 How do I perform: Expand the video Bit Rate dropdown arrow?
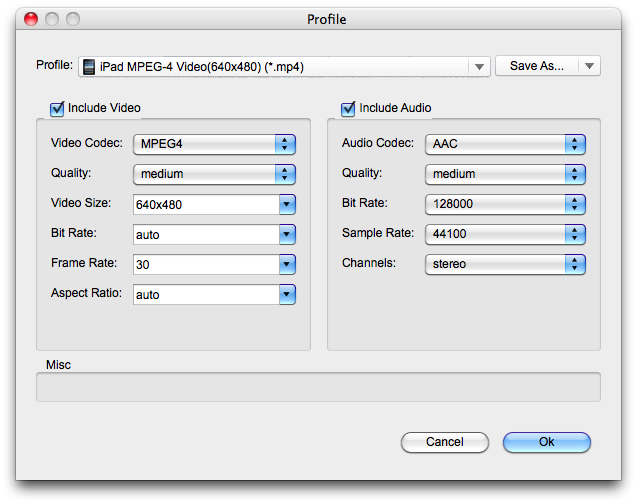pyautogui.click(x=287, y=234)
